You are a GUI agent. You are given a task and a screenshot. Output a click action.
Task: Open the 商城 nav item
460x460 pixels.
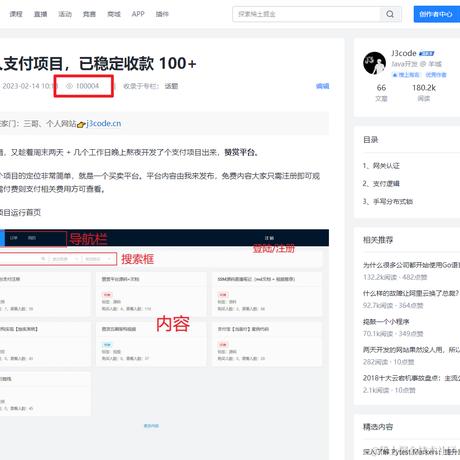pos(114,14)
